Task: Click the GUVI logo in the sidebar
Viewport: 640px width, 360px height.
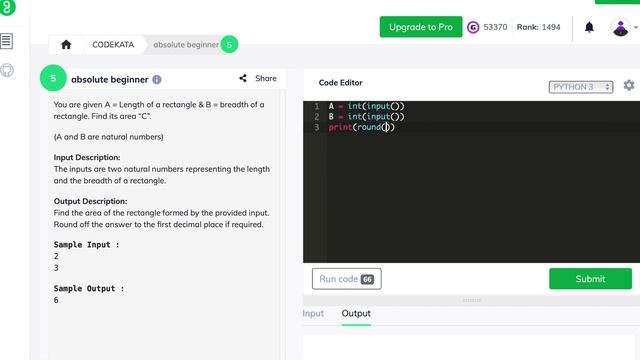Action: click(x=7, y=7)
